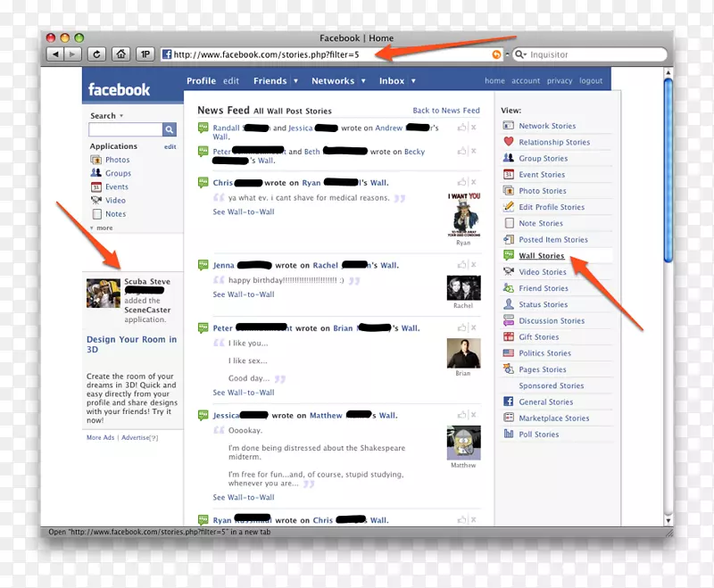Click the Facebook search input field
The width and height of the screenshot is (714, 588).
pyautogui.click(x=126, y=129)
